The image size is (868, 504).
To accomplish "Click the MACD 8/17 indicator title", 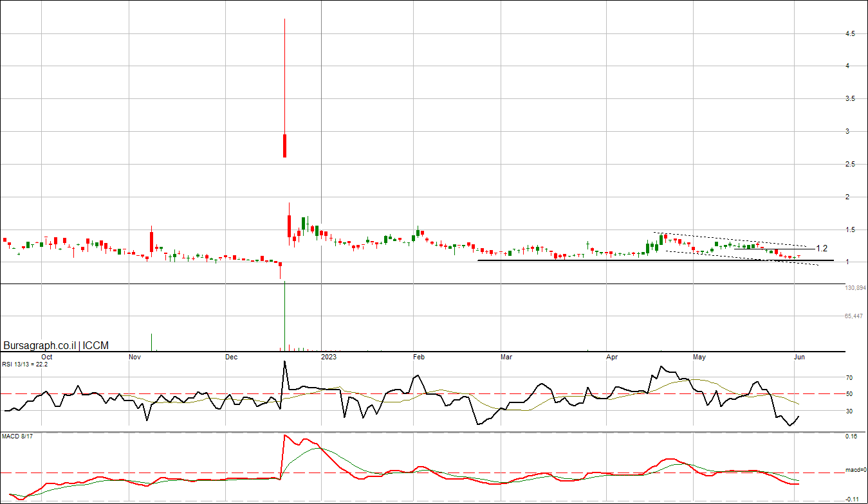I will coord(16,438).
